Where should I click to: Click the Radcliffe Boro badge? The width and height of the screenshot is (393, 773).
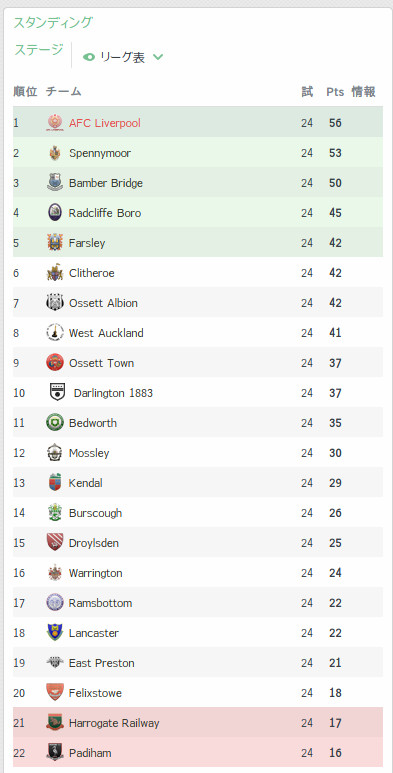click(55, 213)
